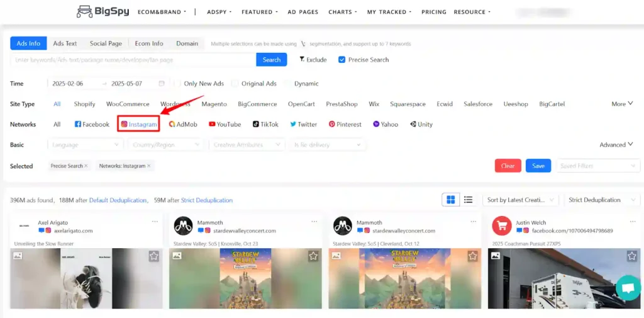
Task: Open the Creative Attributes dropdown
Action: (x=247, y=145)
